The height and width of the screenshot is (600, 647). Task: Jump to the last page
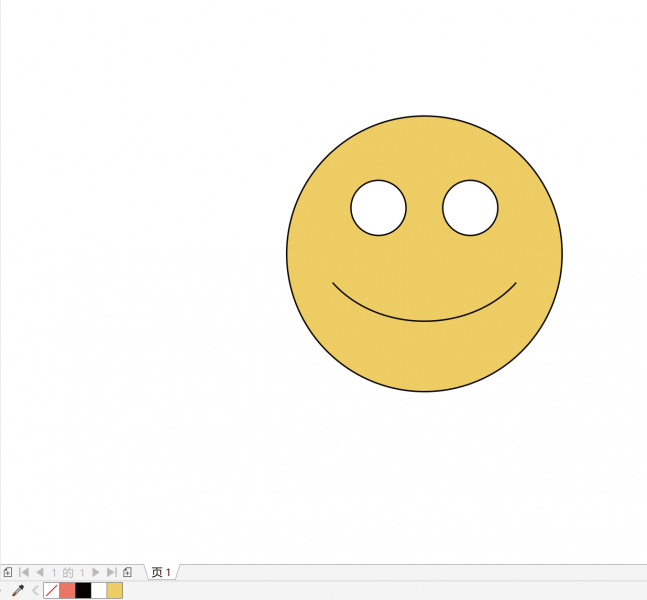tap(111, 572)
